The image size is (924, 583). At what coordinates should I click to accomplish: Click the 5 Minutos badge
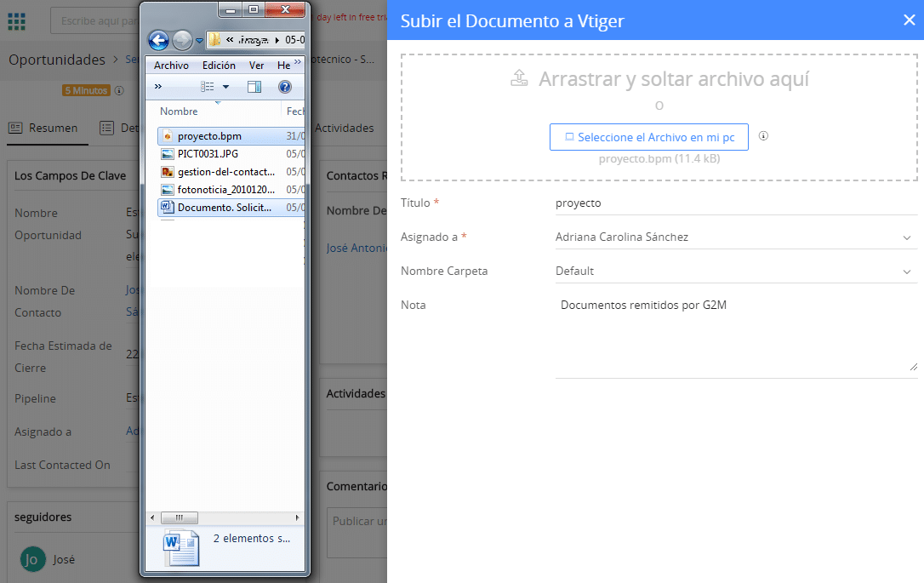point(87,91)
